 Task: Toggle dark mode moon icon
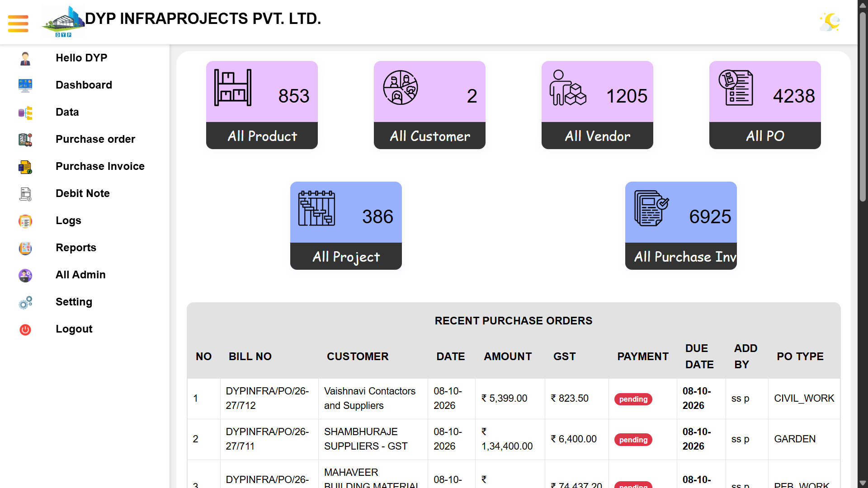tap(830, 22)
